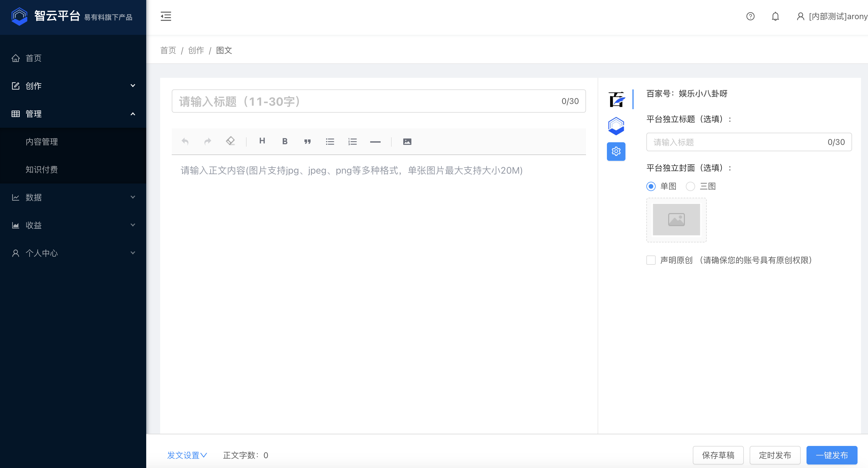Click the 图文 breadcrumb

click(x=224, y=50)
